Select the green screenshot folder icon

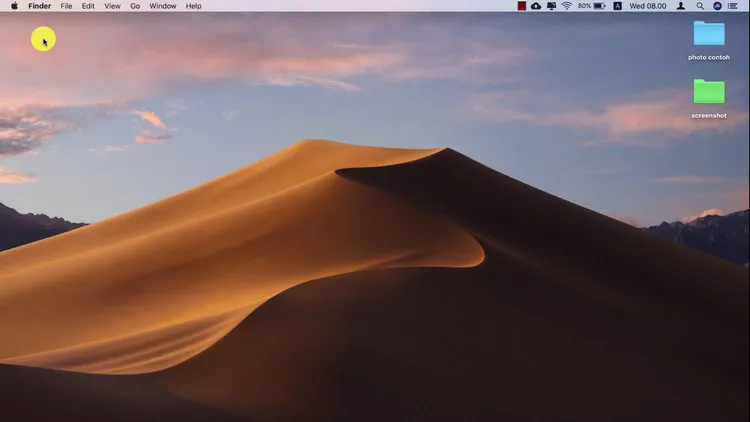[709, 91]
